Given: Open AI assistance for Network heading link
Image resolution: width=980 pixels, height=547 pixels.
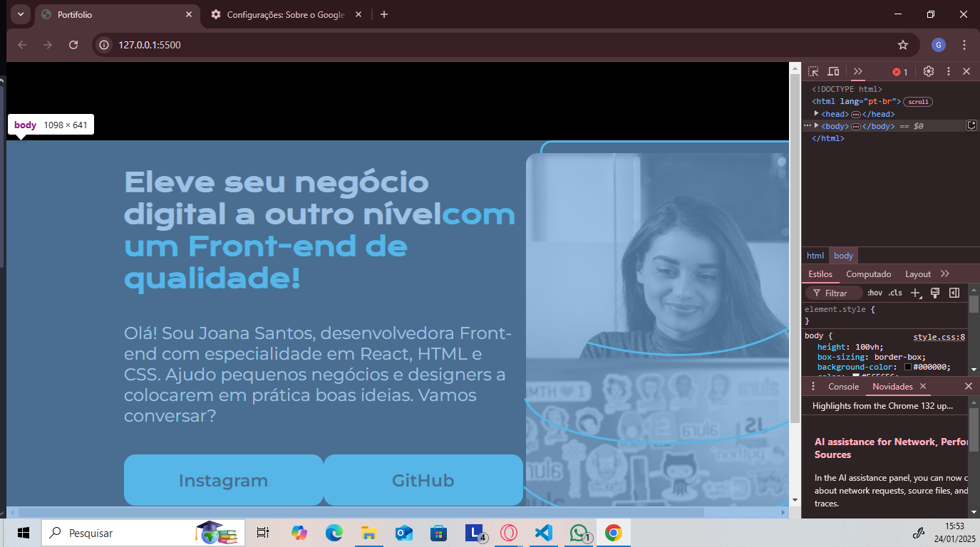Looking at the screenshot, I should pyautogui.click(x=892, y=448).
